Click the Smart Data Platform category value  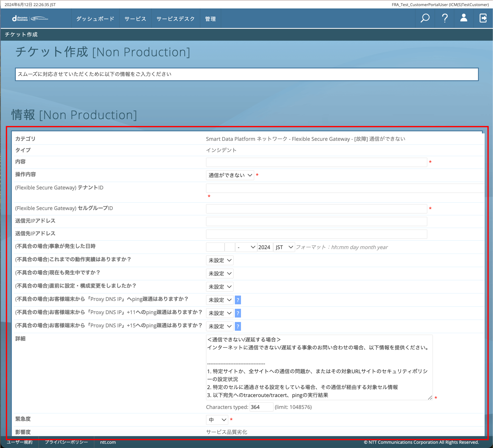[x=306, y=139]
